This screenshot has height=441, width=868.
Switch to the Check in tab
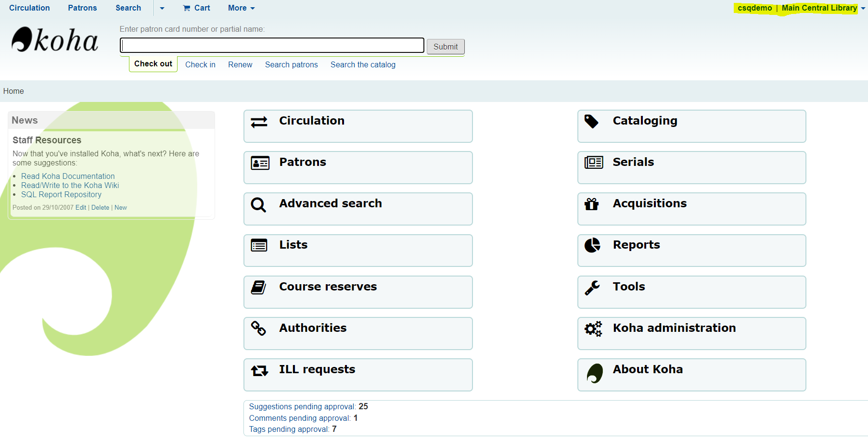[200, 65]
